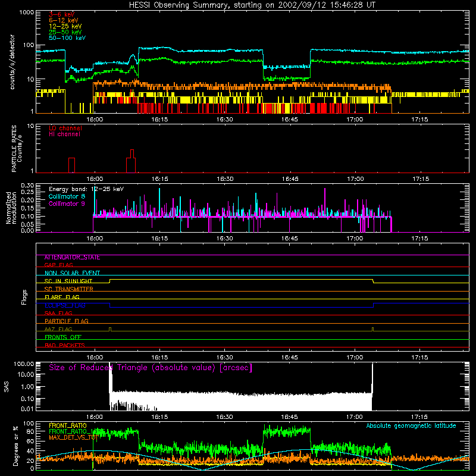Image resolution: width=476 pixels, height=476 pixels.
Task: Click the LO channel legend label
Action: tap(65, 128)
